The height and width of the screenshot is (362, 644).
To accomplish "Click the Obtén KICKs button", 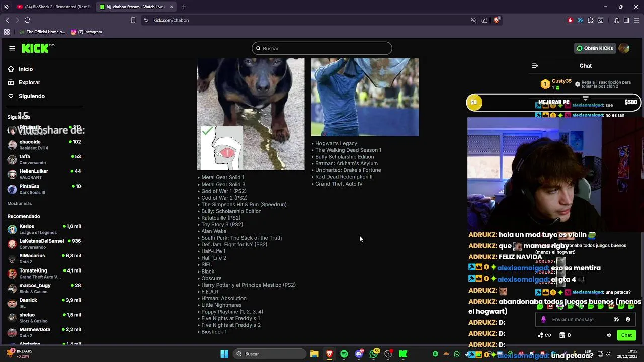I will 595,48.
